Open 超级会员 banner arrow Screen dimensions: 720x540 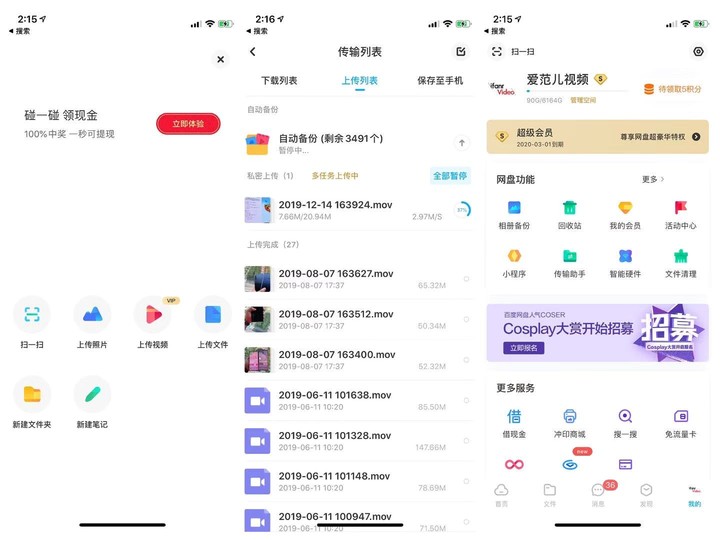(696, 137)
